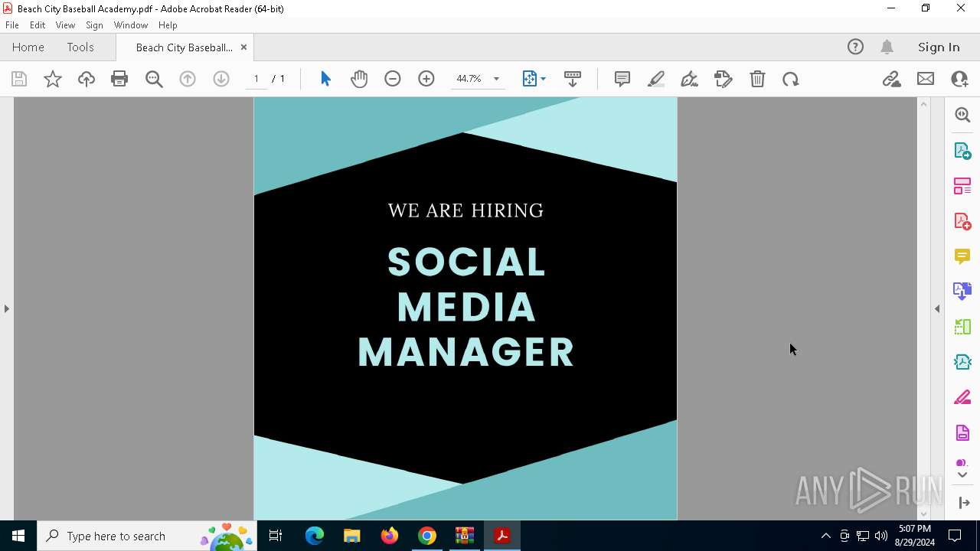Print the document using the printer icon
The height and width of the screenshot is (551, 980).
pyautogui.click(x=119, y=79)
